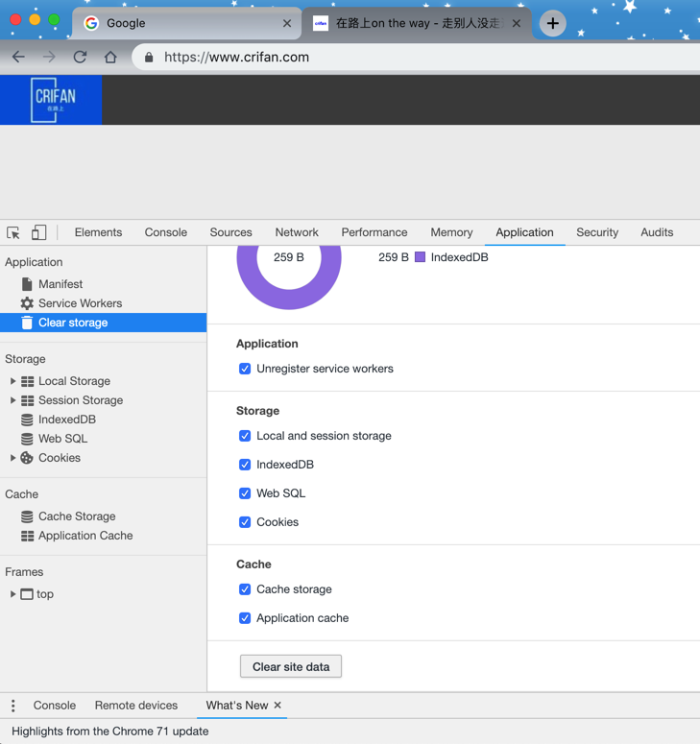Select the Application tab
Viewport: 700px width, 744px height.
[x=524, y=232]
